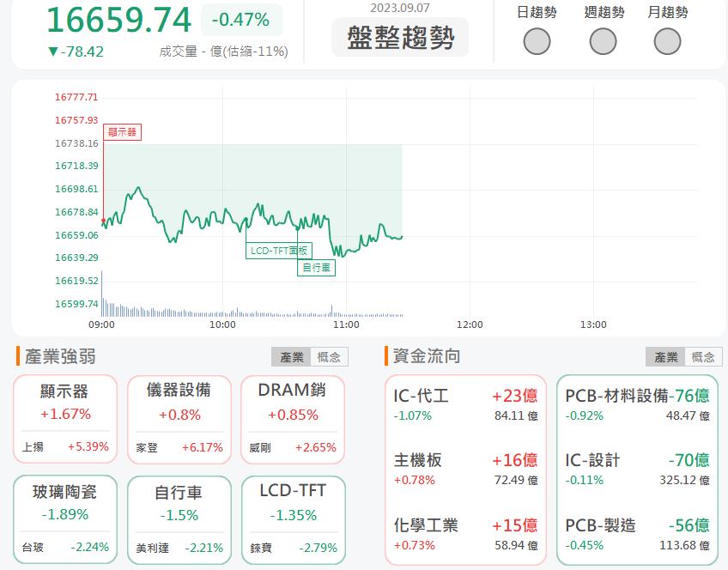Open the 儀器設備 industry card
728x570 pixels.
(x=179, y=417)
